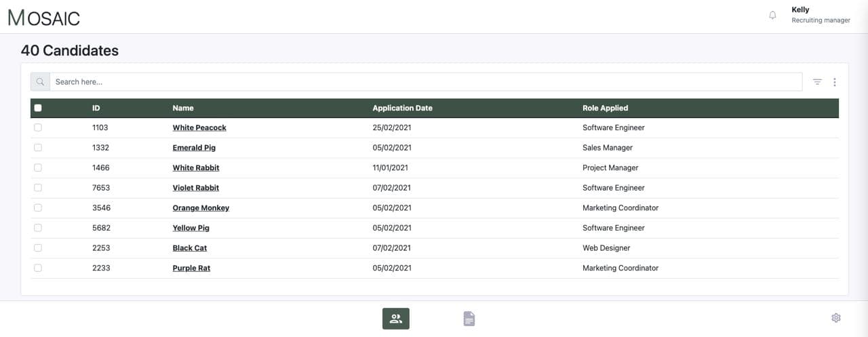Click the Application Date column header
Image resolution: width=868 pixels, height=337 pixels.
click(402, 108)
